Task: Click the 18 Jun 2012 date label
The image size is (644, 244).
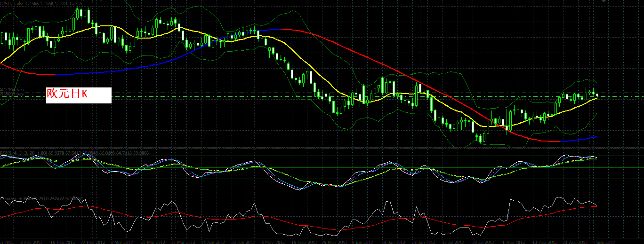Action: point(393,242)
